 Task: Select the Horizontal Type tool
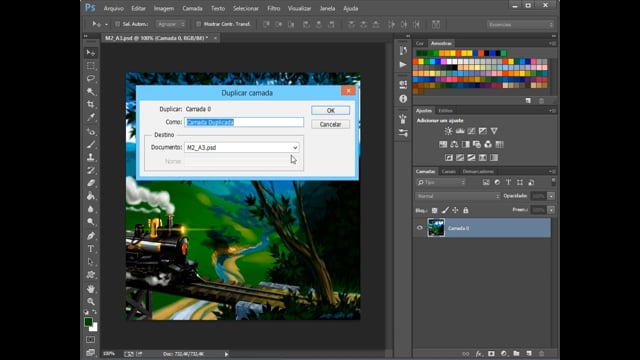pos(91,249)
